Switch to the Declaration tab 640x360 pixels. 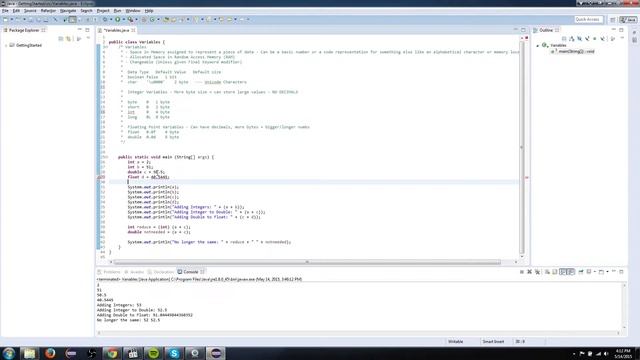pos(161,272)
